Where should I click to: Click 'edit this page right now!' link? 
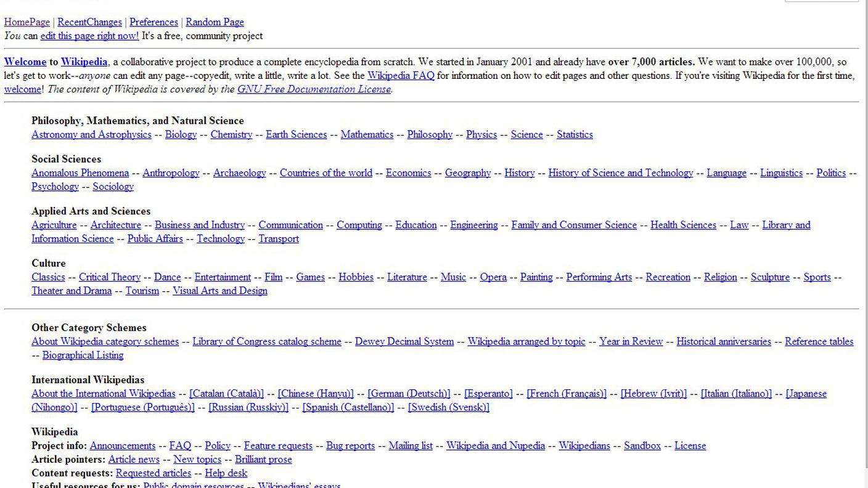click(89, 36)
